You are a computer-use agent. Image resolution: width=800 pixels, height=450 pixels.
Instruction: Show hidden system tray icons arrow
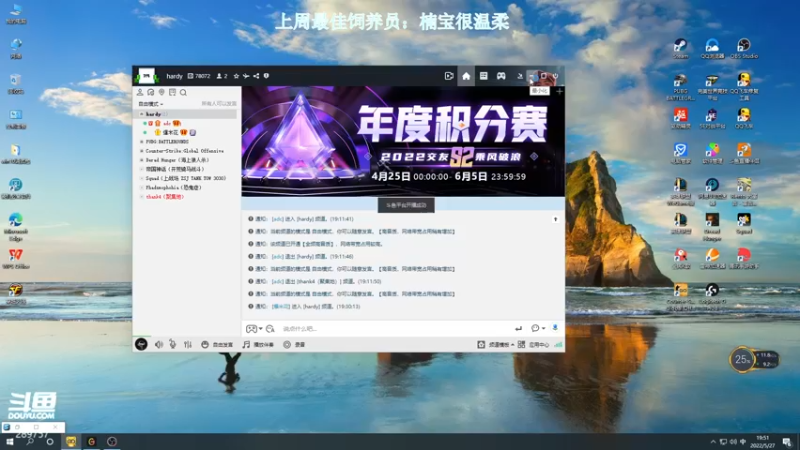pos(713,442)
